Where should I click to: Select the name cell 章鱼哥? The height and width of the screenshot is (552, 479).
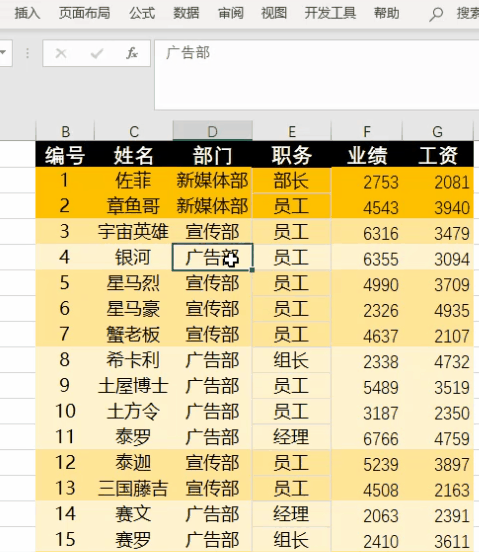(x=134, y=206)
